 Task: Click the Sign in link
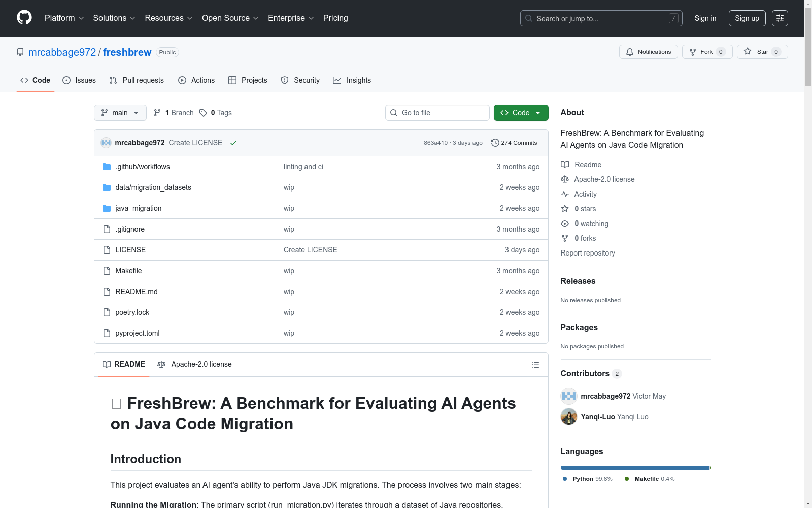[705, 18]
